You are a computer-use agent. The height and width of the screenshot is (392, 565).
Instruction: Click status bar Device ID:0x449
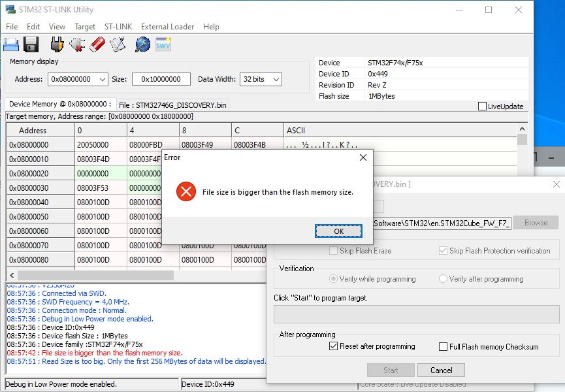click(x=223, y=384)
